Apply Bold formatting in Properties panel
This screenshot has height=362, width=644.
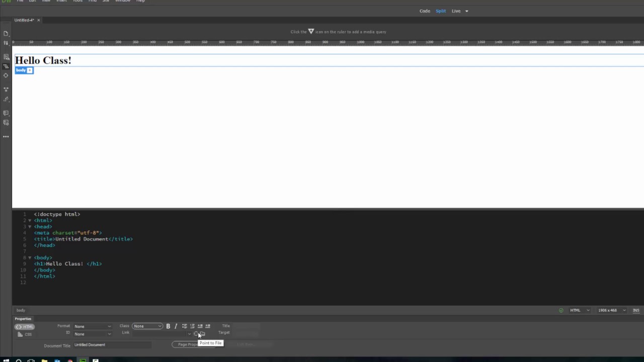(168, 326)
